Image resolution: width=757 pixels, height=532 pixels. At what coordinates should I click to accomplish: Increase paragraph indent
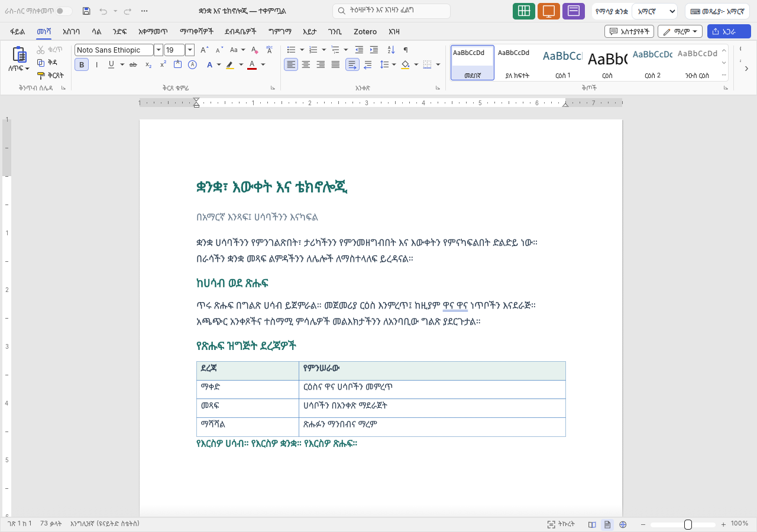point(374,50)
